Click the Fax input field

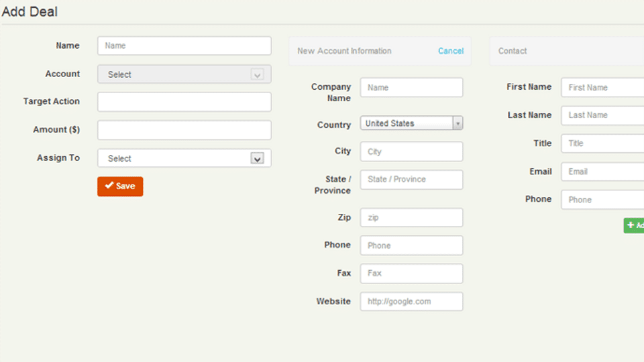(411, 274)
